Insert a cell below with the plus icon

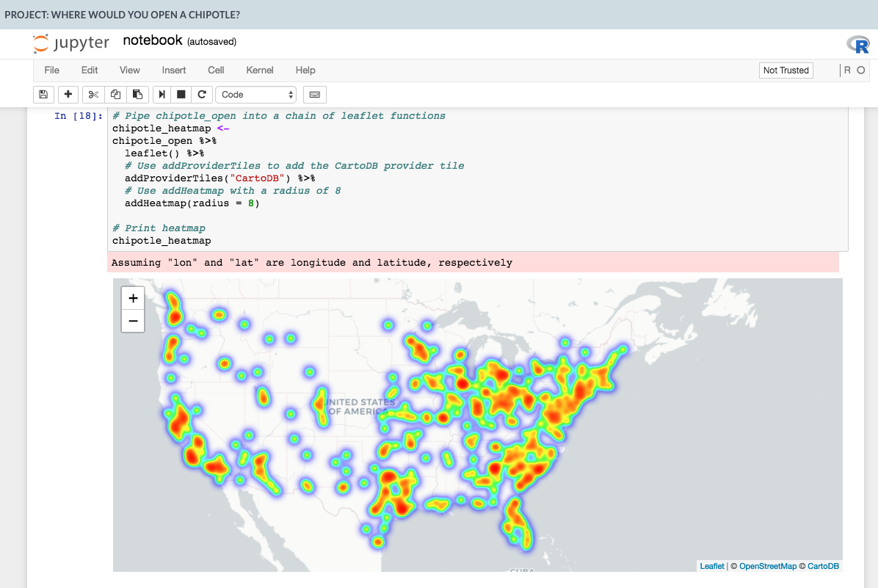click(68, 95)
